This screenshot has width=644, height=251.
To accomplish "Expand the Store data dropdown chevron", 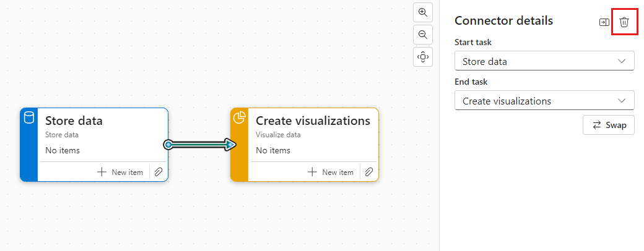I will tap(622, 61).
